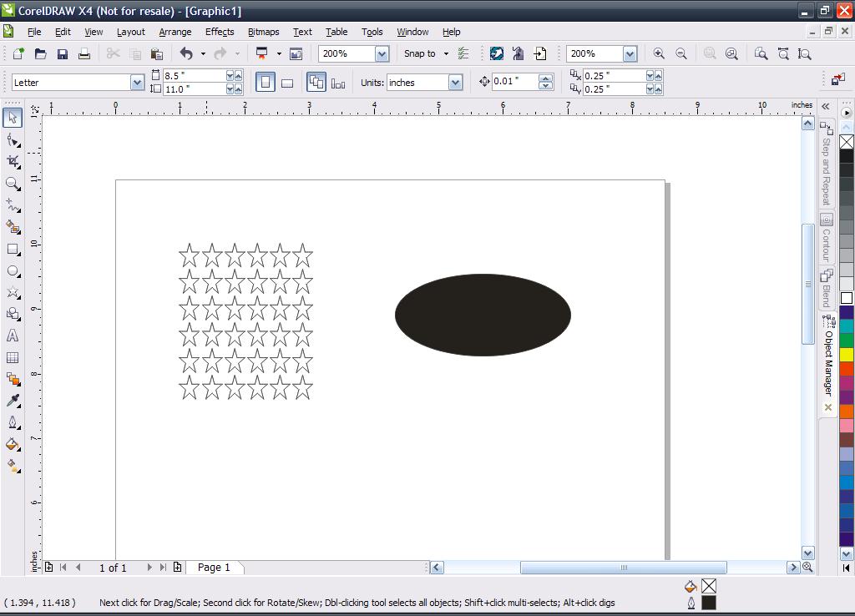Open the Snap to dropdown

tap(446, 53)
